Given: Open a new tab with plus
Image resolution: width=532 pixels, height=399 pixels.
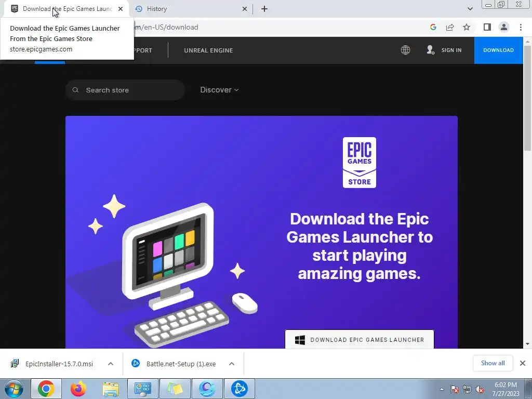Looking at the screenshot, I should click(264, 9).
